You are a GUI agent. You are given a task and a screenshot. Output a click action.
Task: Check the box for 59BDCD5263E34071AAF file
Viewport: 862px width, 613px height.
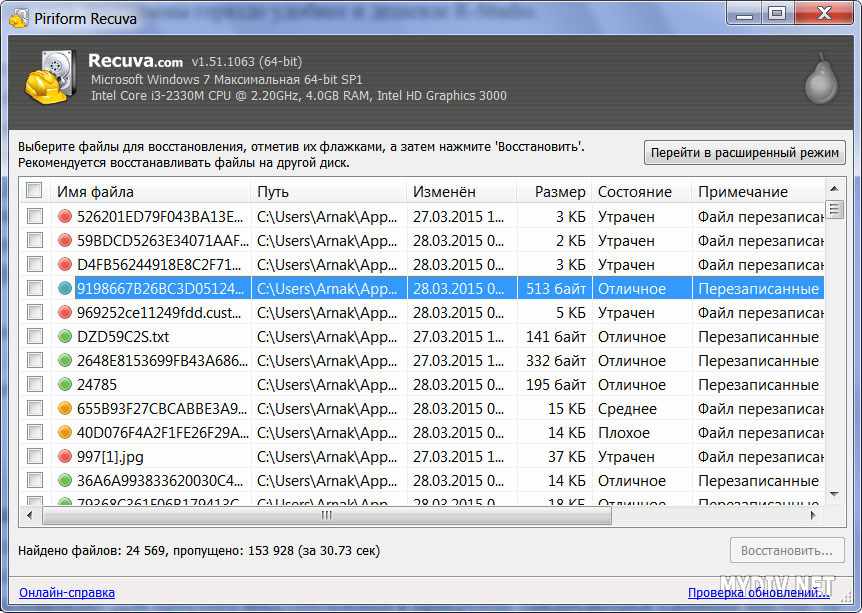pyautogui.click(x=35, y=240)
